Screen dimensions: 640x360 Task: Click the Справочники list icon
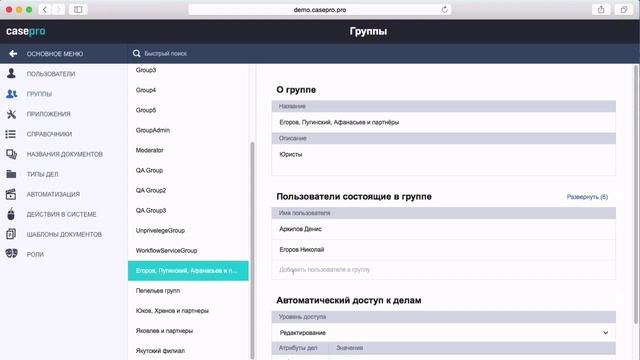point(11,134)
